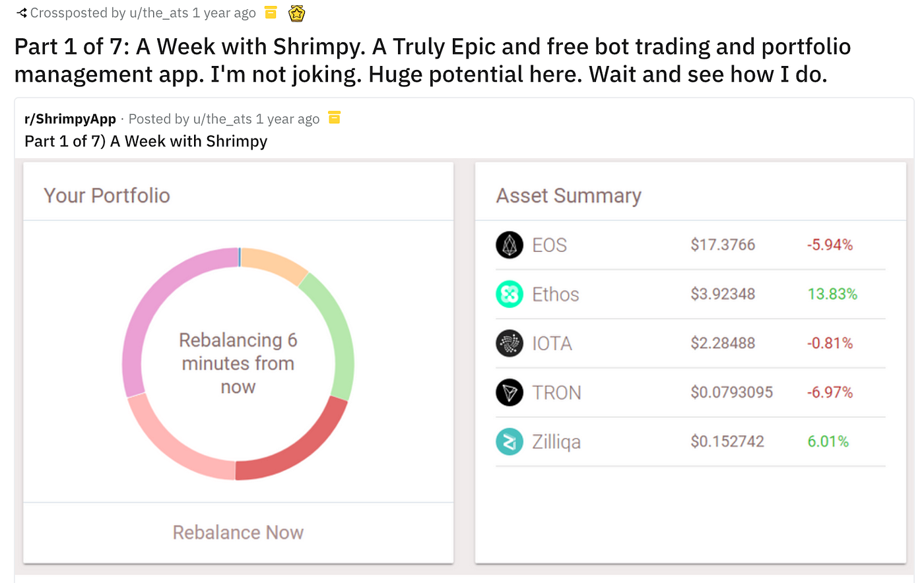Click the main crosspost title text
This screenshot has width=924, height=583.
click(x=432, y=61)
